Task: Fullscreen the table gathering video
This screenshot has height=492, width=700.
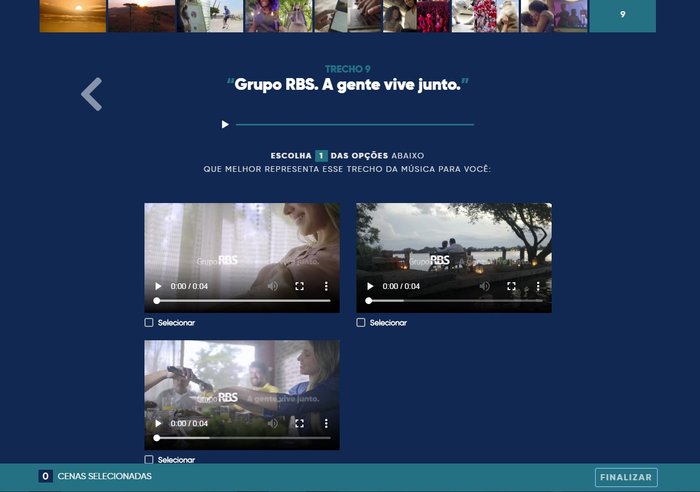Action: [x=300, y=423]
